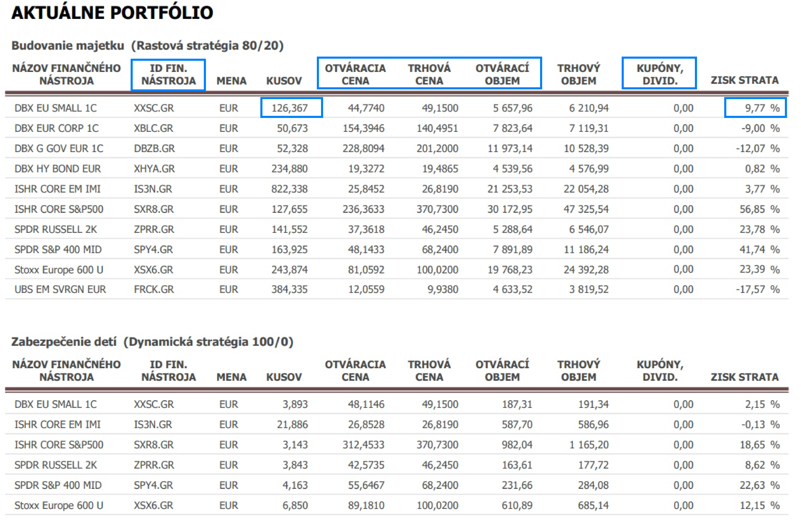This screenshot has width=801, height=532.
Task: Select the DBX G GOV EUR 1C row name
Action: pyautogui.click(x=59, y=148)
